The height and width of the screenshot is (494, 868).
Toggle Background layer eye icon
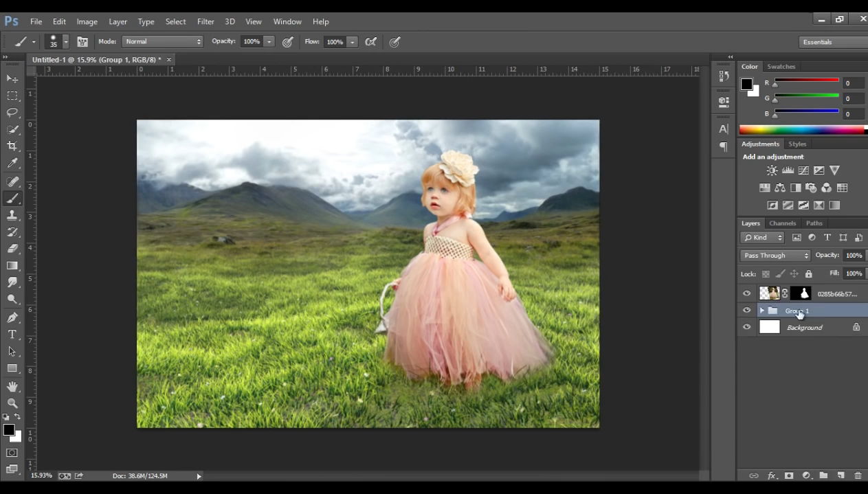(747, 328)
